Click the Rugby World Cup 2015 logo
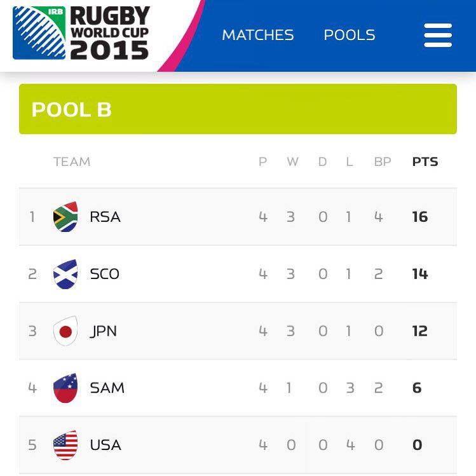The width and height of the screenshot is (476, 476). coord(81,34)
